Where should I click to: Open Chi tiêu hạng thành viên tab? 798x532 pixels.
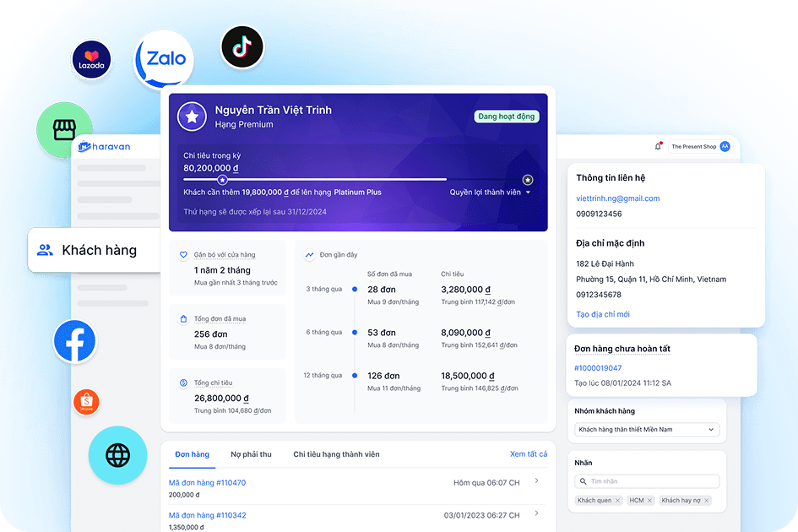click(x=336, y=454)
